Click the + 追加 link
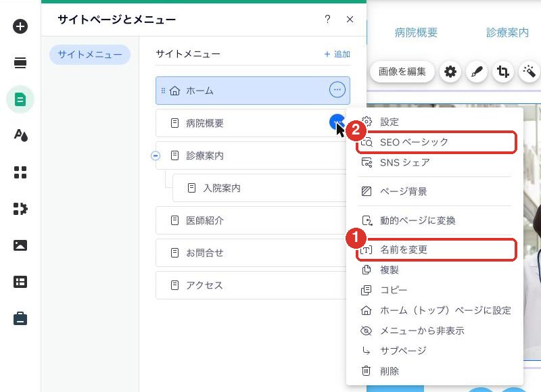The width and height of the screenshot is (541, 392). [337, 54]
